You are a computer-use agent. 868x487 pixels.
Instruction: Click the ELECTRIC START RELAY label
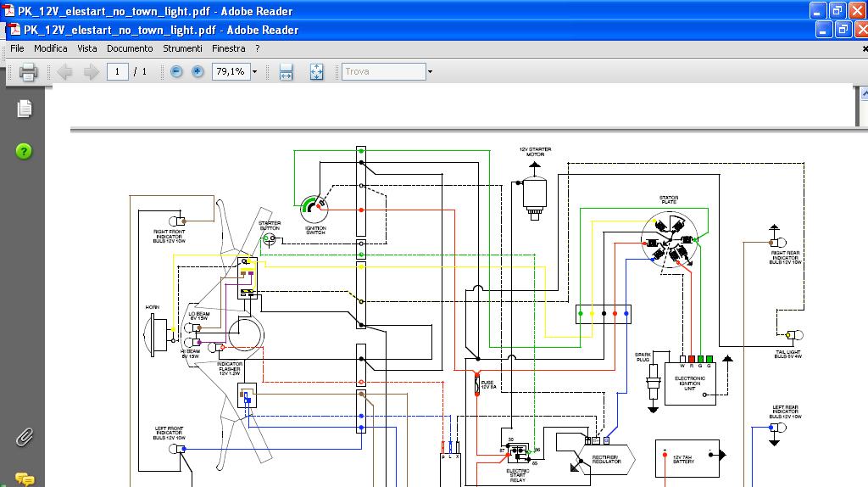pyautogui.click(x=518, y=475)
